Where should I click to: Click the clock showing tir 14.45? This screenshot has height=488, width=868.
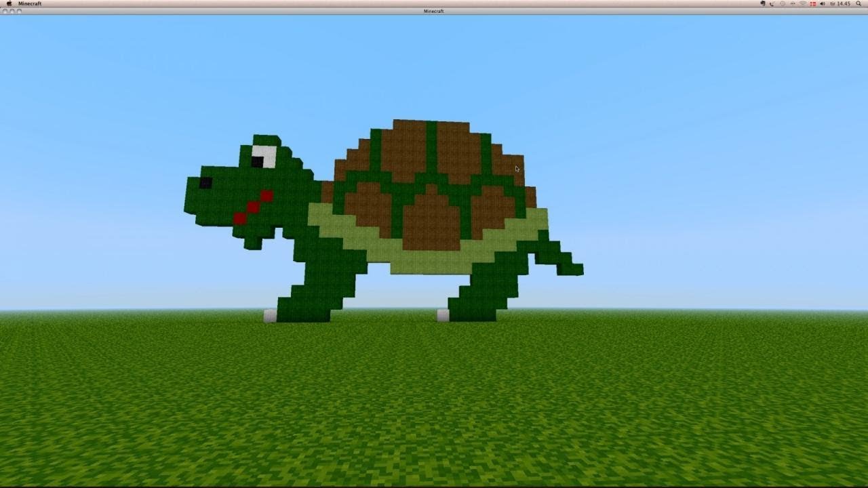point(840,3)
